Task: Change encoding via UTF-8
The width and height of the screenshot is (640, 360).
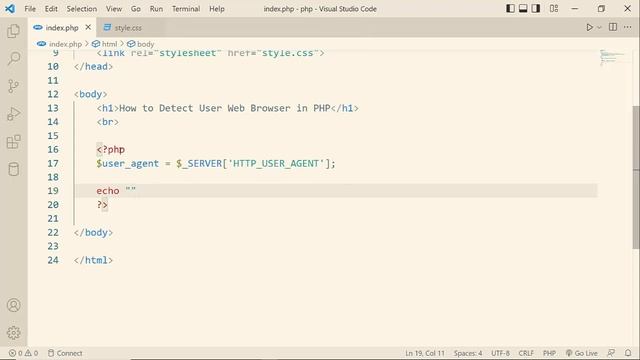Action: pos(500,353)
